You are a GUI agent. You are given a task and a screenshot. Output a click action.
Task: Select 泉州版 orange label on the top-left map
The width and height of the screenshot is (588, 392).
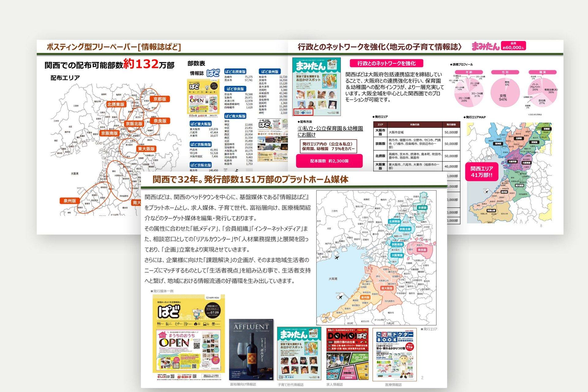[x=70, y=201]
